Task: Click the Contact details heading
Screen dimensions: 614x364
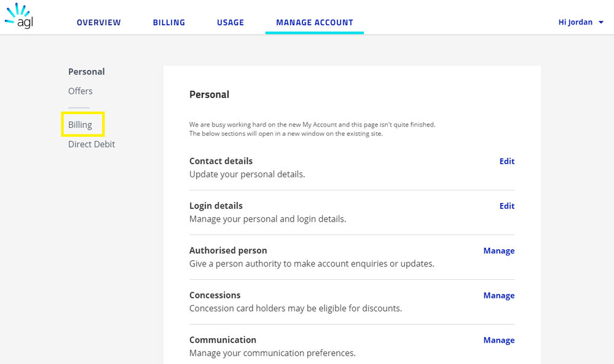Action: (221, 161)
